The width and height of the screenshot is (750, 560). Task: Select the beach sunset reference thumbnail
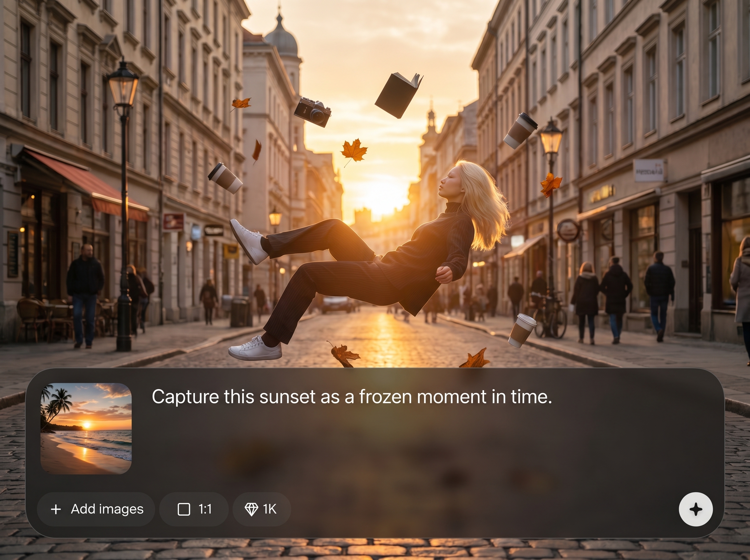pyautogui.click(x=86, y=428)
